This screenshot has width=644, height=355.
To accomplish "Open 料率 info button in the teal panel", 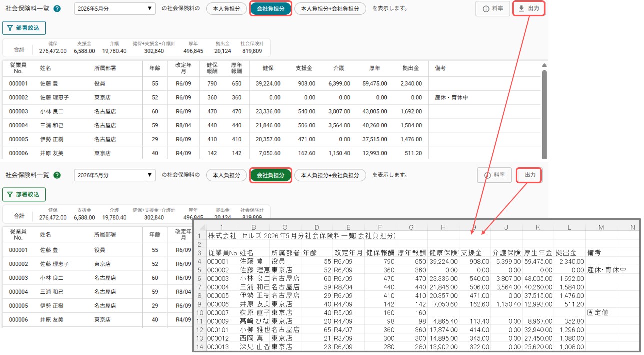I will coord(493,9).
